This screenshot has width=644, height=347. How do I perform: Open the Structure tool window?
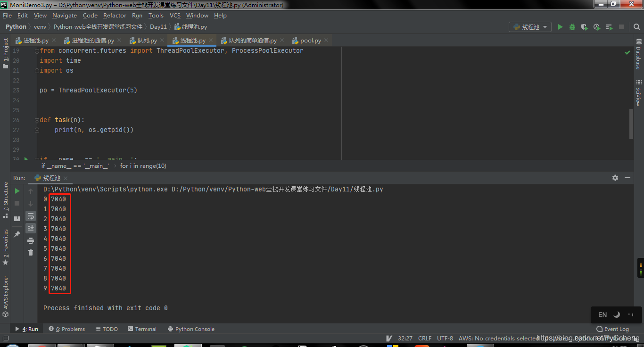tap(6, 200)
